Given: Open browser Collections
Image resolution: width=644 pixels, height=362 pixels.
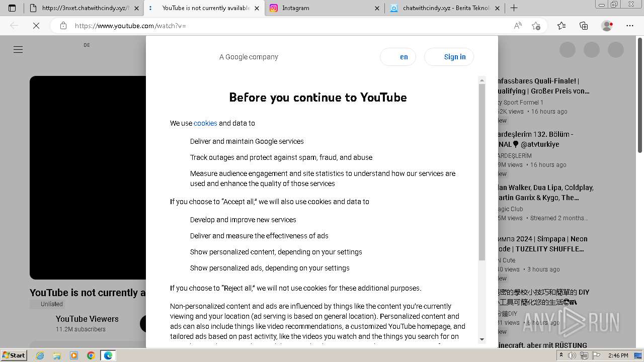Looking at the screenshot, I should (584, 26).
